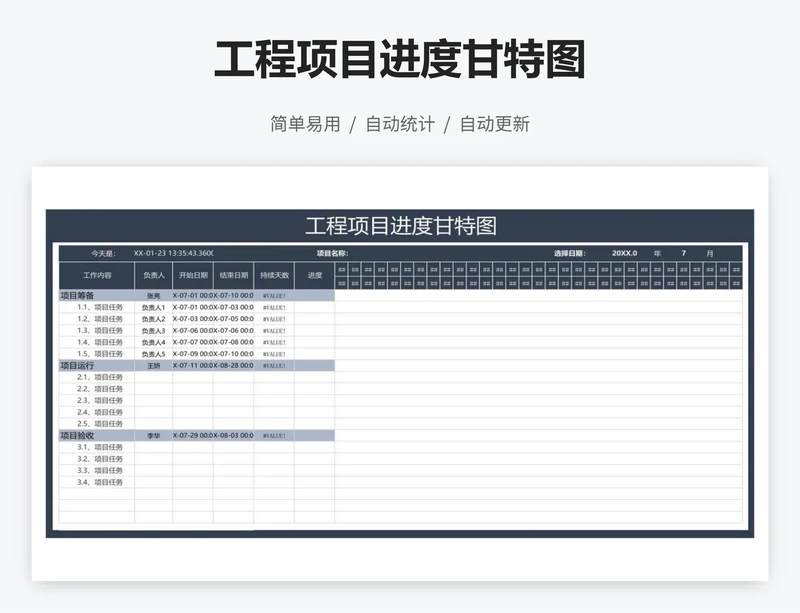This screenshot has width=800, height=613.
Task: Click the year value 20XX.0
Action: tap(624, 254)
